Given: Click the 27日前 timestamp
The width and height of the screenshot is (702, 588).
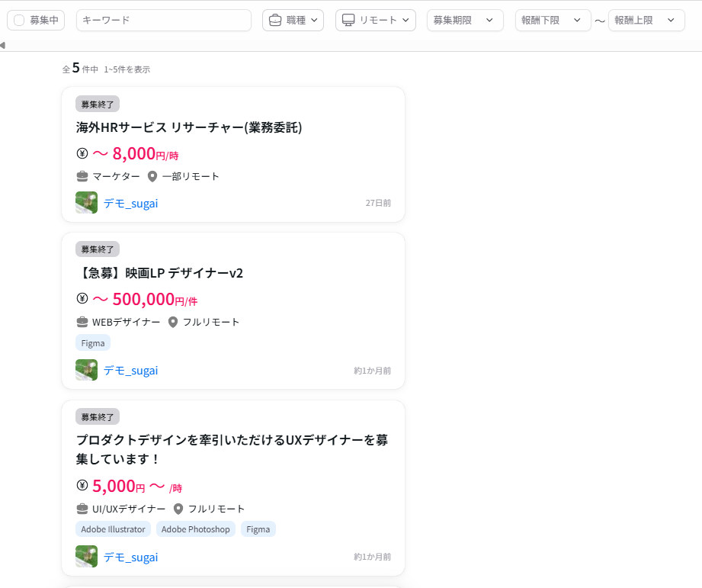Looking at the screenshot, I should 378,203.
